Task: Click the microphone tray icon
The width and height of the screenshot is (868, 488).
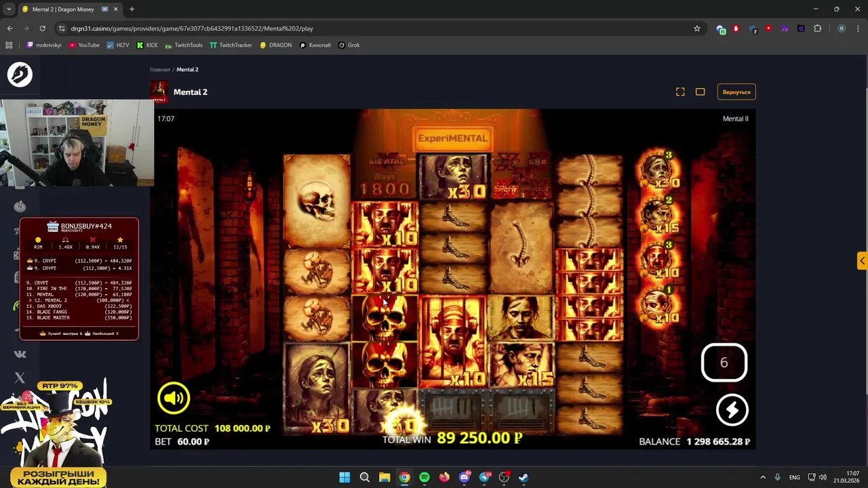Action: tap(778, 477)
